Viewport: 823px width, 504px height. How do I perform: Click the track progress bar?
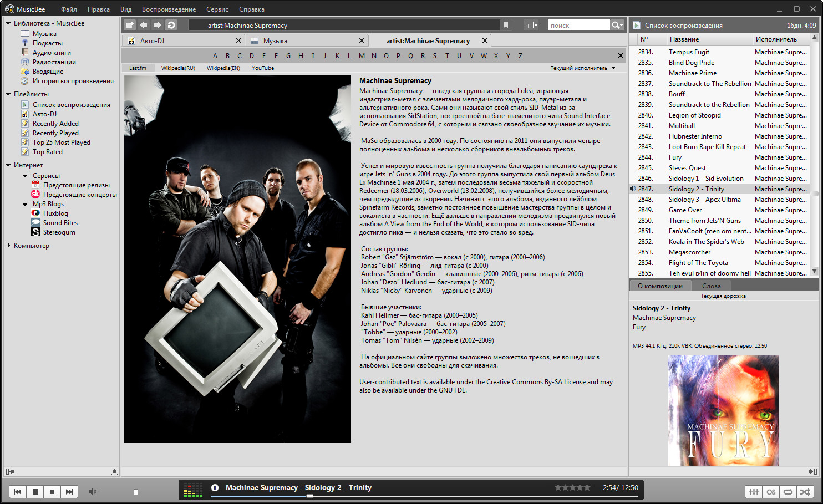[424, 496]
